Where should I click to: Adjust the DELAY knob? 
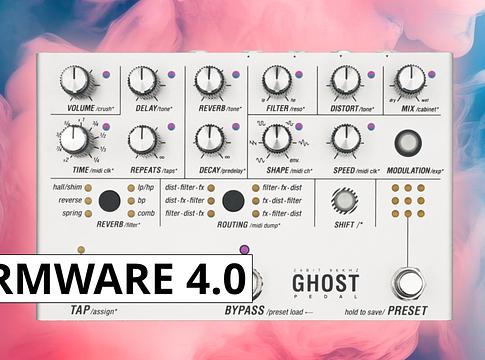142,80
